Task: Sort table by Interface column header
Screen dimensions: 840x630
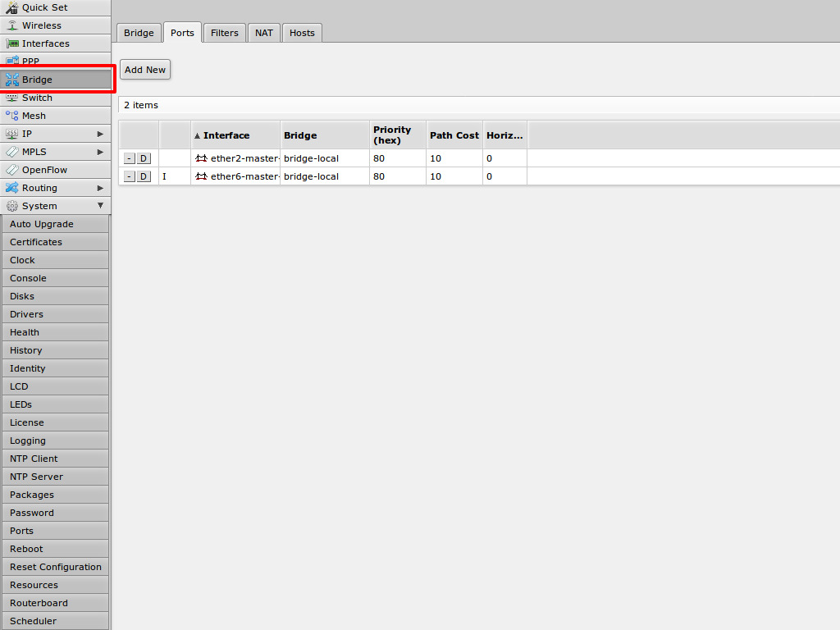Action: pos(226,135)
